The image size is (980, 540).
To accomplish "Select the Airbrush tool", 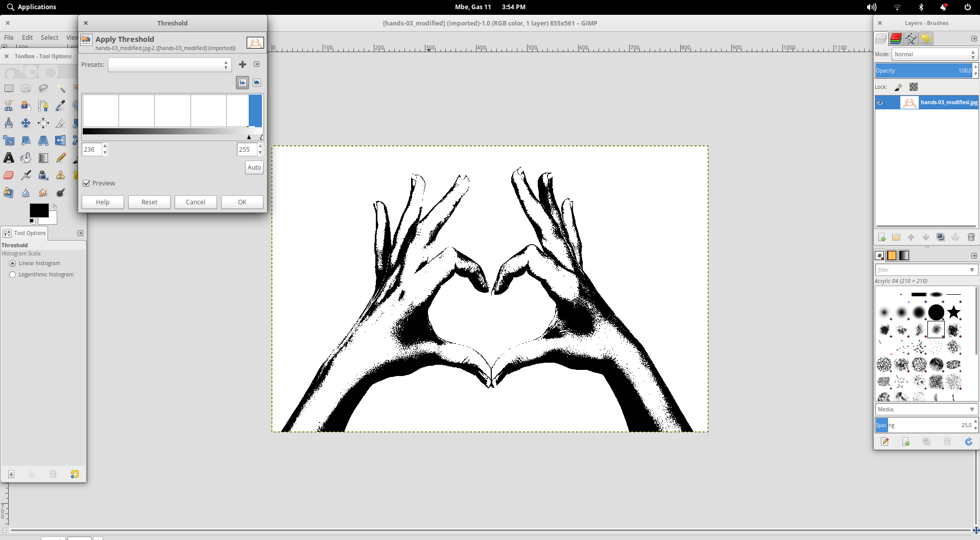I will 26,175.
